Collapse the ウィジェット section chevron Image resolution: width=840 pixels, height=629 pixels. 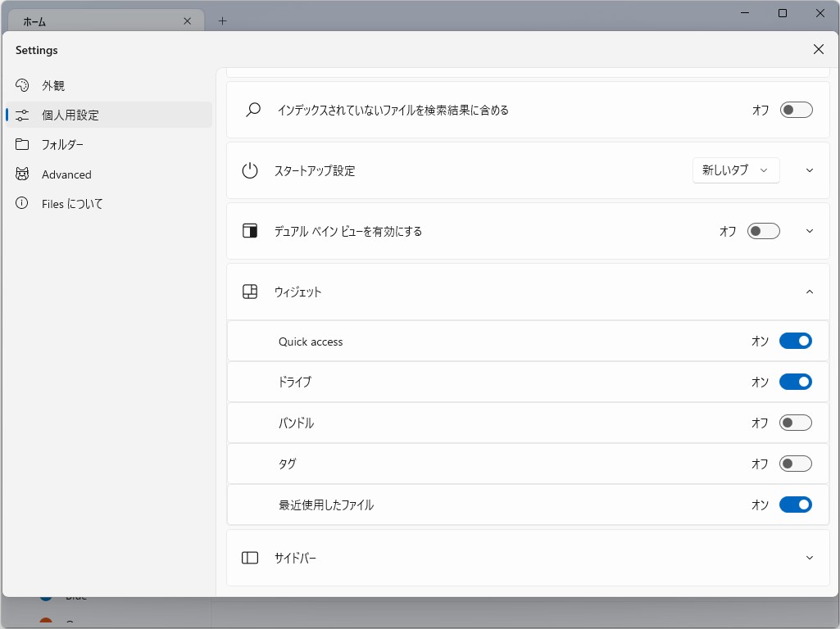[809, 292]
